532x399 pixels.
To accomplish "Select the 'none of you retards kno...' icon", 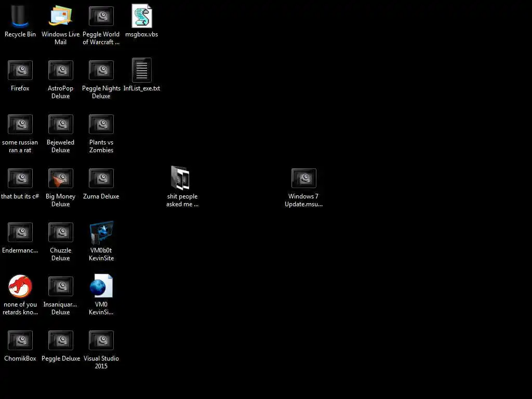I will point(20,286).
